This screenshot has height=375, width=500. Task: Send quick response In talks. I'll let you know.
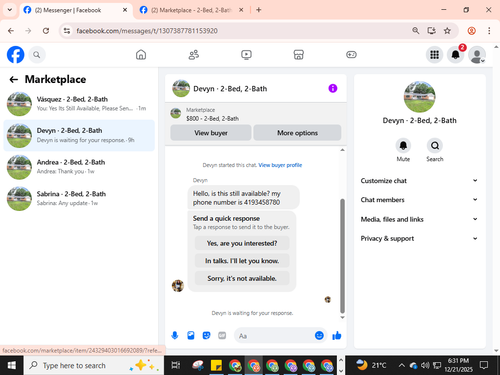point(242,261)
